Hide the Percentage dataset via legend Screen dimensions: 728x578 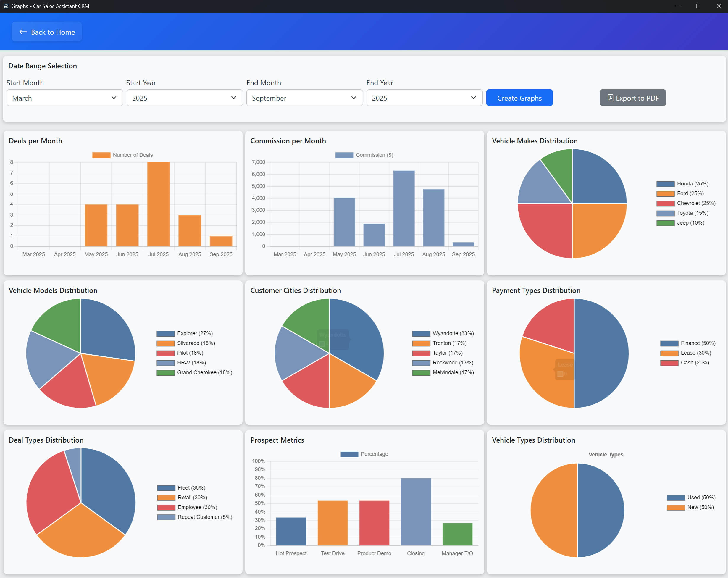(x=349, y=454)
